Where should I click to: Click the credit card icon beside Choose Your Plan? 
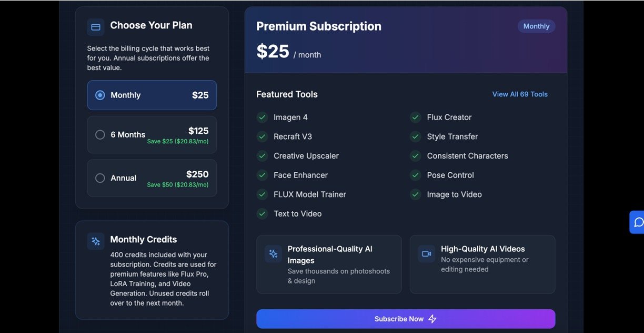(x=96, y=27)
